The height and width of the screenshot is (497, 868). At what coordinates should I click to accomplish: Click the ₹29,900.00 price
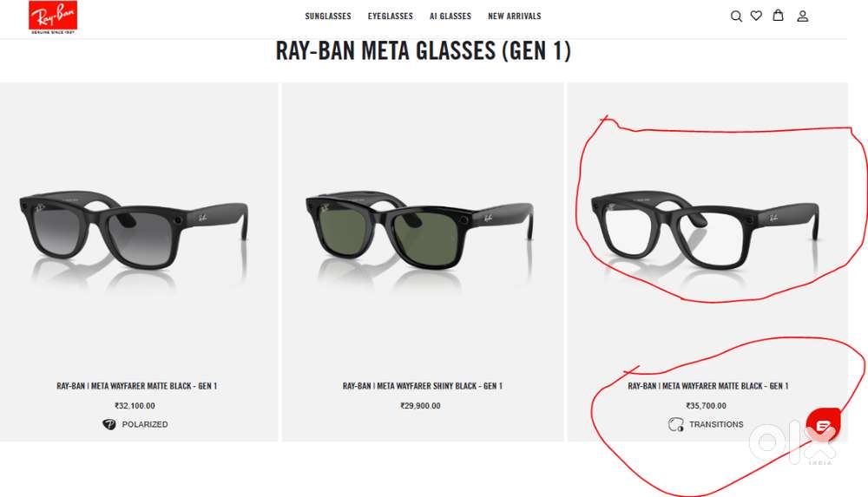[x=421, y=406]
